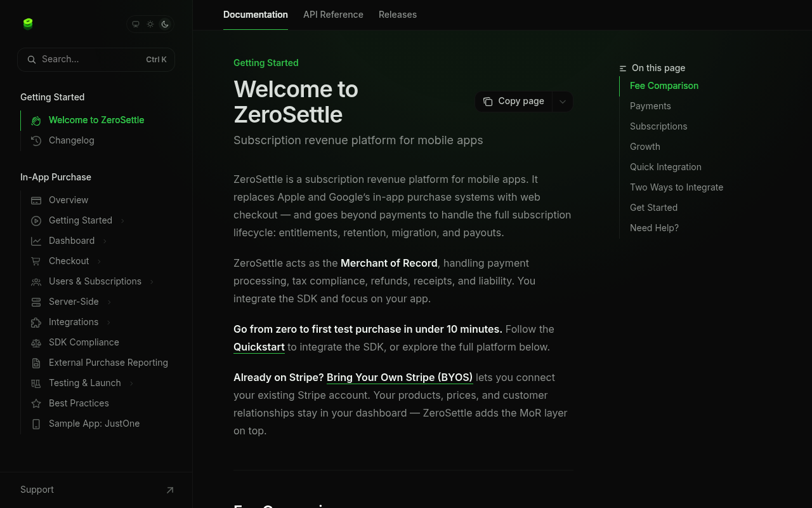Click the search magnifier icon
The height and width of the screenshot is (508, 812).
tap(32, 60)
